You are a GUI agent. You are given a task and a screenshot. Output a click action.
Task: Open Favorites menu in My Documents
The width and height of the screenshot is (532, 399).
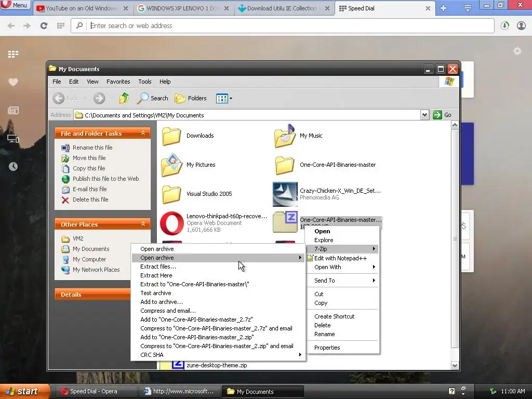pos(118,82)
